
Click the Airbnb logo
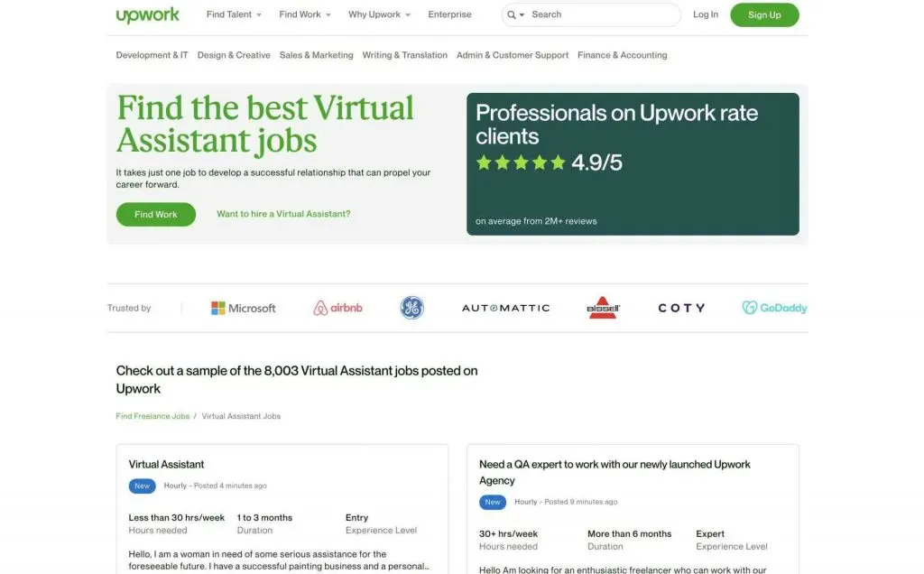[337, 308]
